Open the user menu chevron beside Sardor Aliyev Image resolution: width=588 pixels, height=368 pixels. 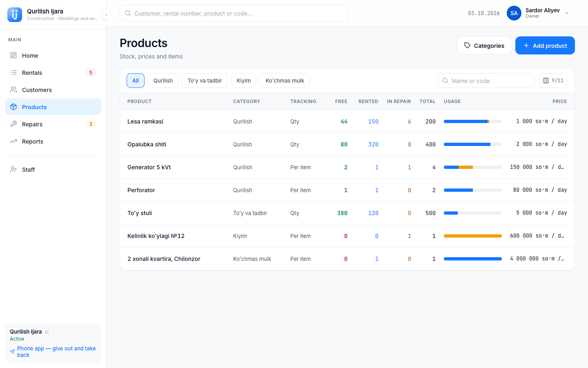pyautogui.click(x=567, y=13)
